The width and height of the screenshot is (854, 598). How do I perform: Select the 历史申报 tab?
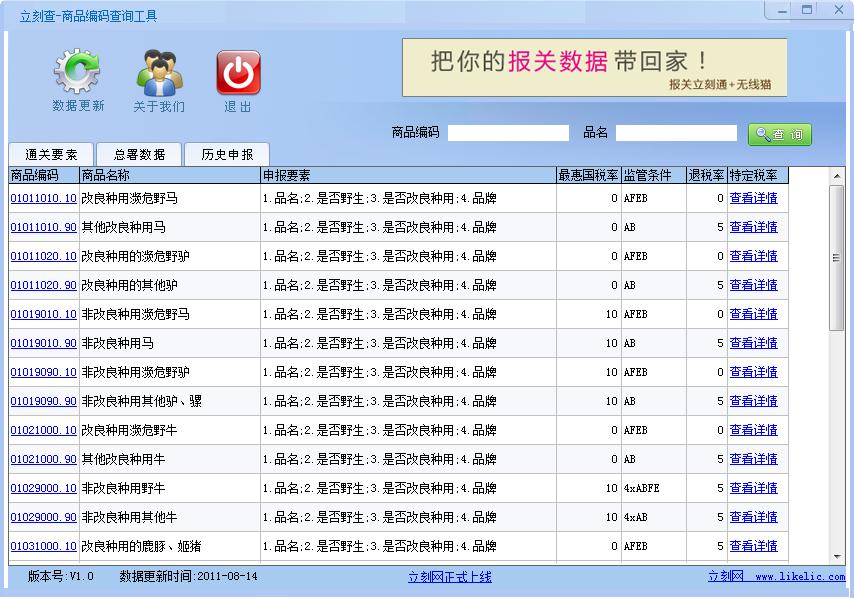click(227, 154)
